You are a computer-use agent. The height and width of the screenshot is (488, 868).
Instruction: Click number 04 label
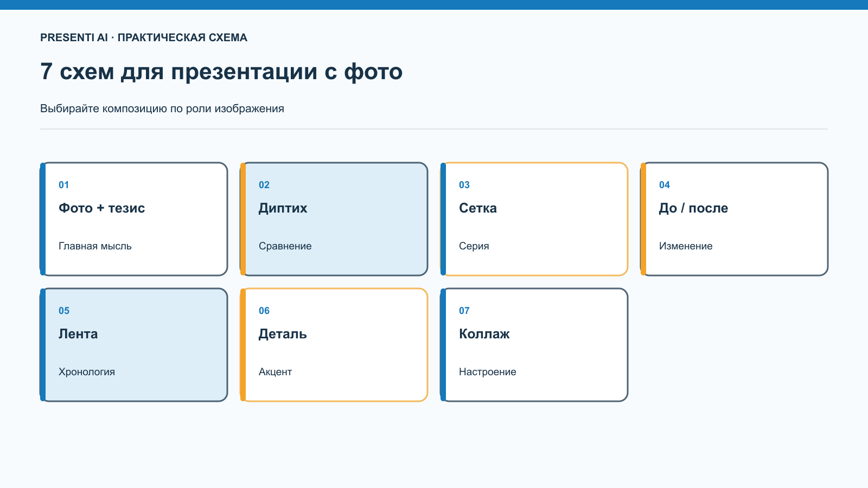coord(665,185)
